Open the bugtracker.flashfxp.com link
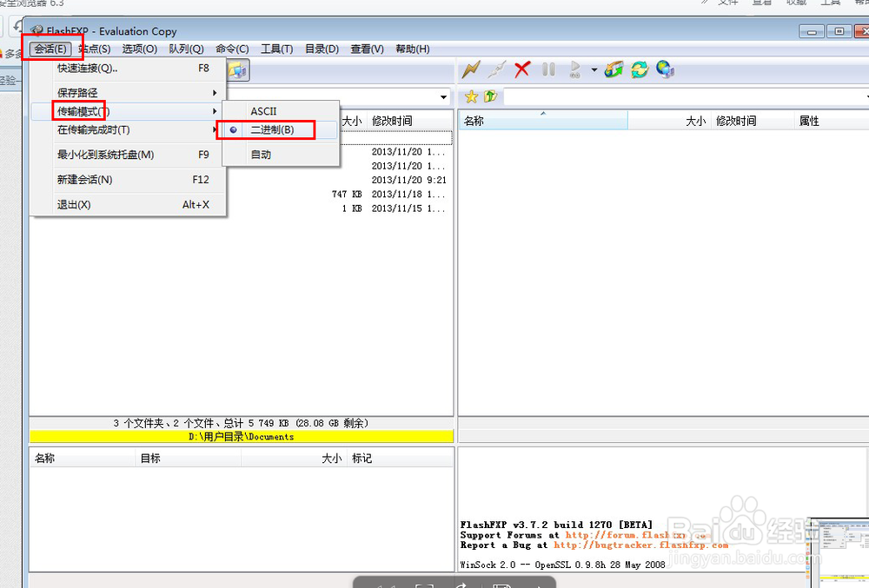This screenshot has height=588, width=869. point(640,545)
